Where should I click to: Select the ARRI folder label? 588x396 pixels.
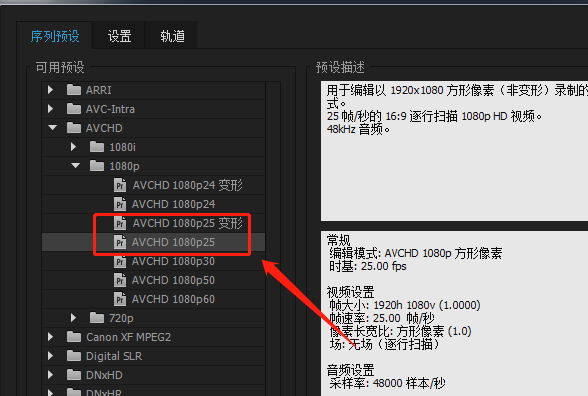tap(99, 90)
